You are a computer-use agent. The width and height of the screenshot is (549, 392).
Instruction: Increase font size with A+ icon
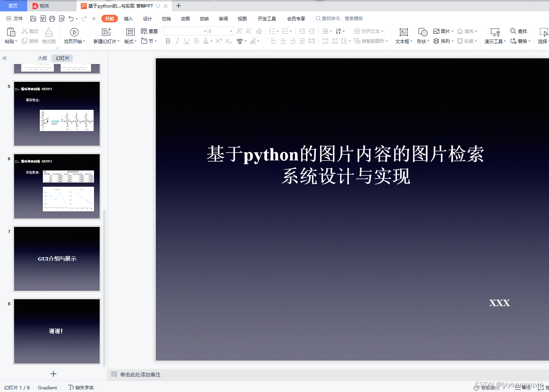click(239, 31)
